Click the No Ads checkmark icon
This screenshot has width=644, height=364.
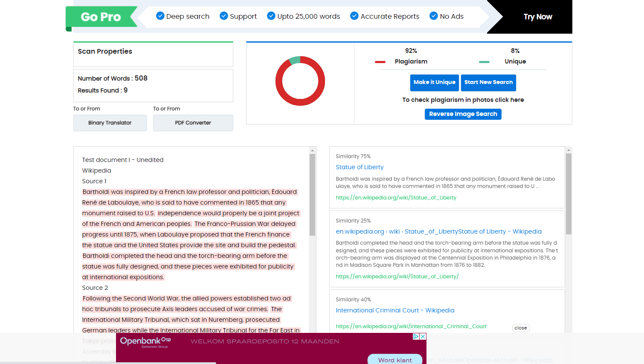click(434, 16)
